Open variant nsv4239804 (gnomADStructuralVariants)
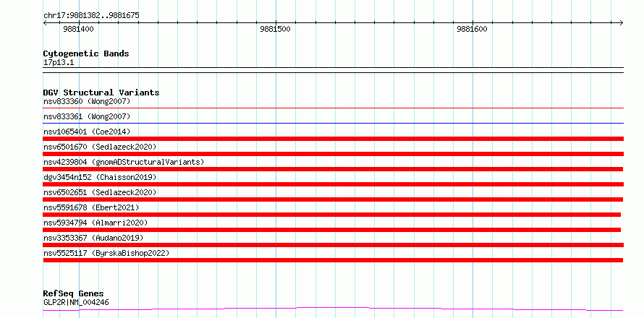644x318 pixels. 124,162
